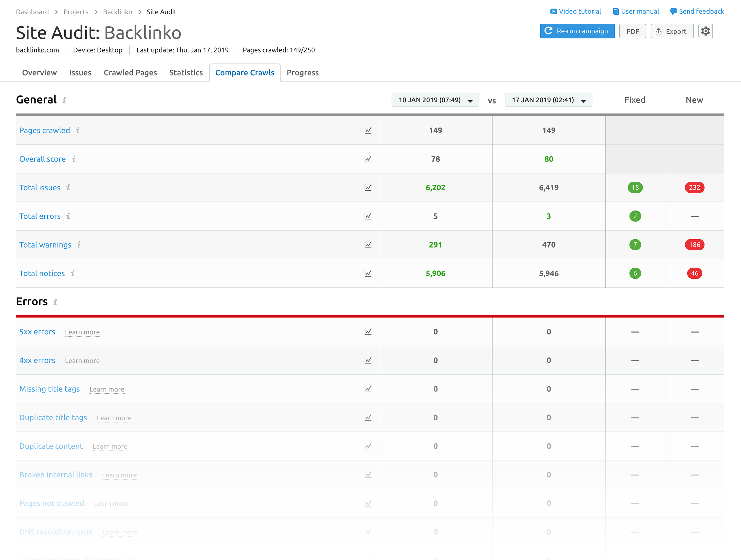Switch to the Issues tab
The width and height of the screenshot is (741, 560).
click(81, 72)
